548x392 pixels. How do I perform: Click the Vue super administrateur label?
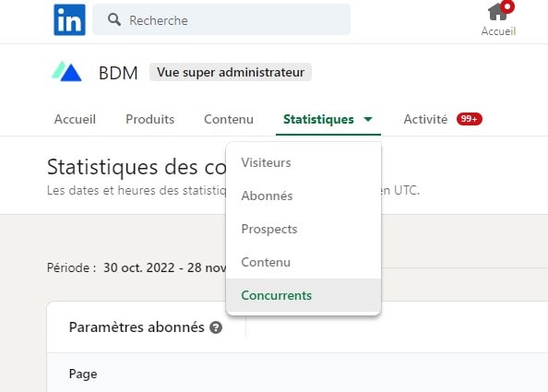pyautogui.click(x=231, y=72)
